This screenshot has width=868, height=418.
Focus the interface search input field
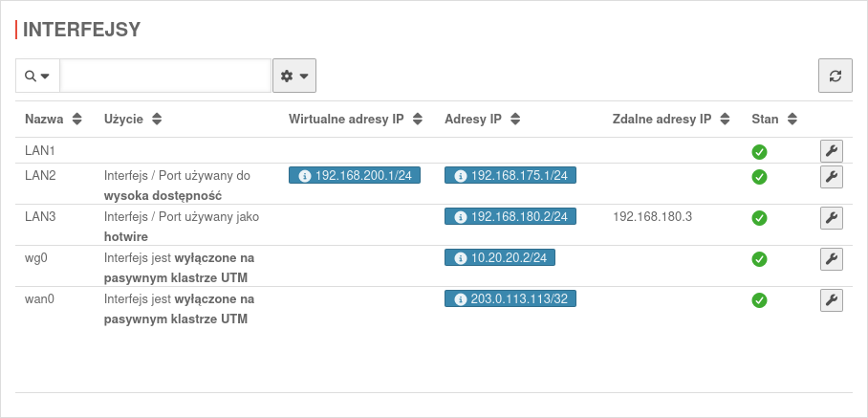click(x=165, y=76)
